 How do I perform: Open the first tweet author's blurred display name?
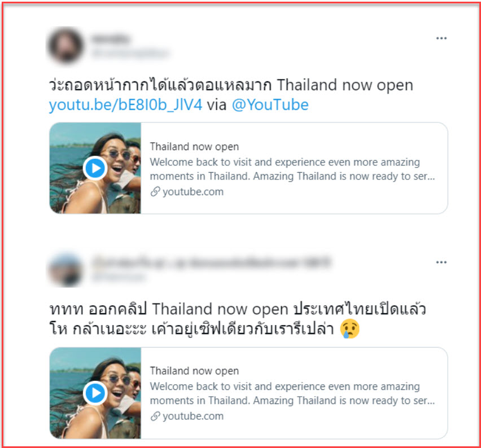coord(111,39)
